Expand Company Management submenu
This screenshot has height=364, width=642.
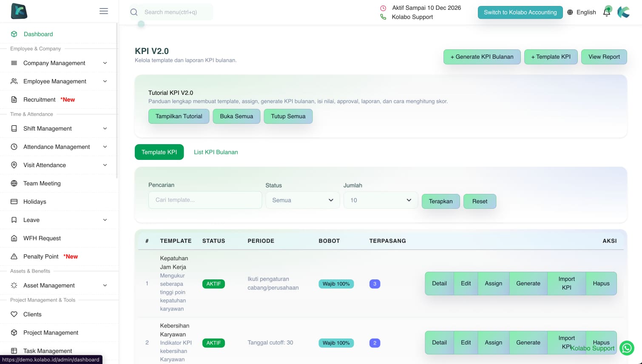[105, 63]
